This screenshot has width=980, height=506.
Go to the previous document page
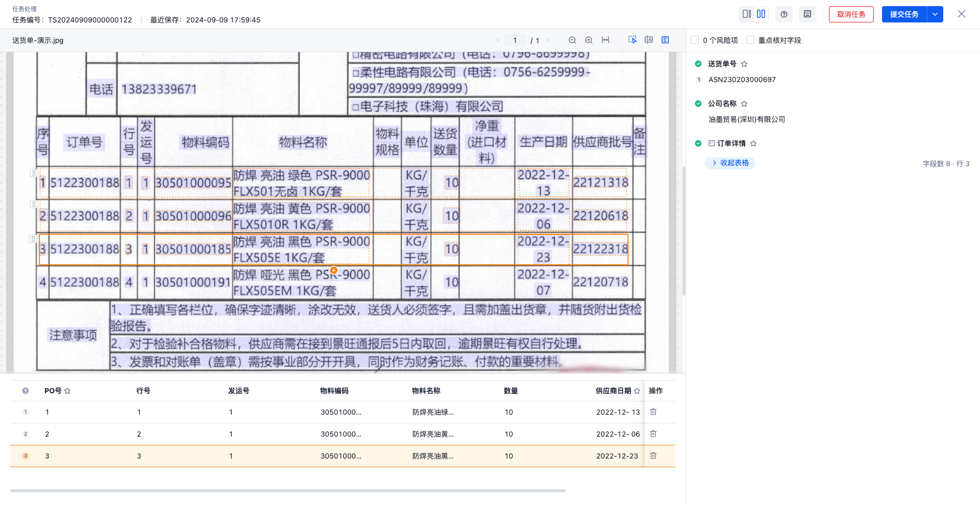(x=498, y=40)
